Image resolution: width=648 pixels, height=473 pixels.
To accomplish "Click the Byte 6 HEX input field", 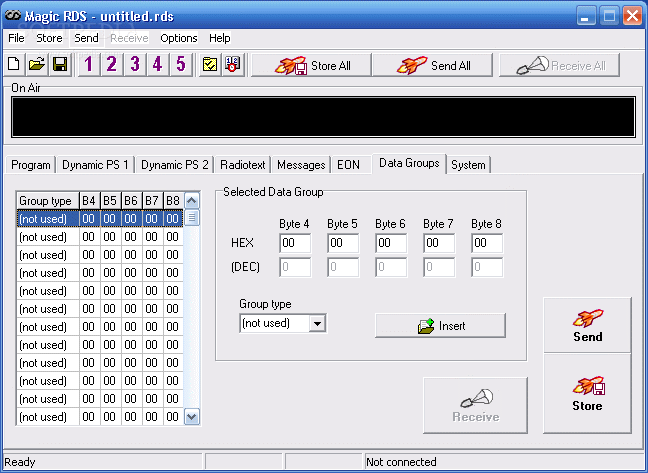I will 391,243.
